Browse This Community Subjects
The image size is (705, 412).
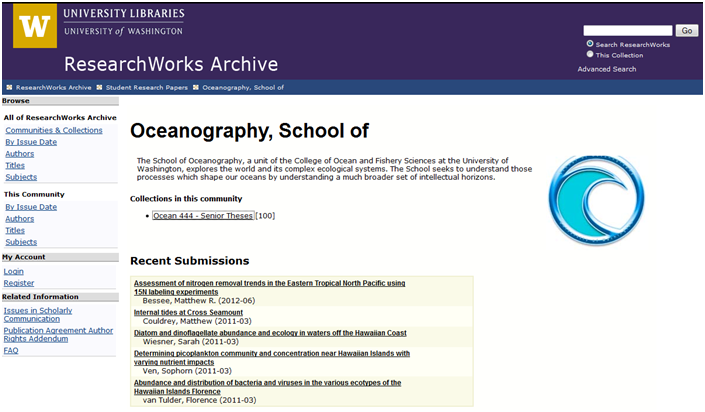click(21, 242)
